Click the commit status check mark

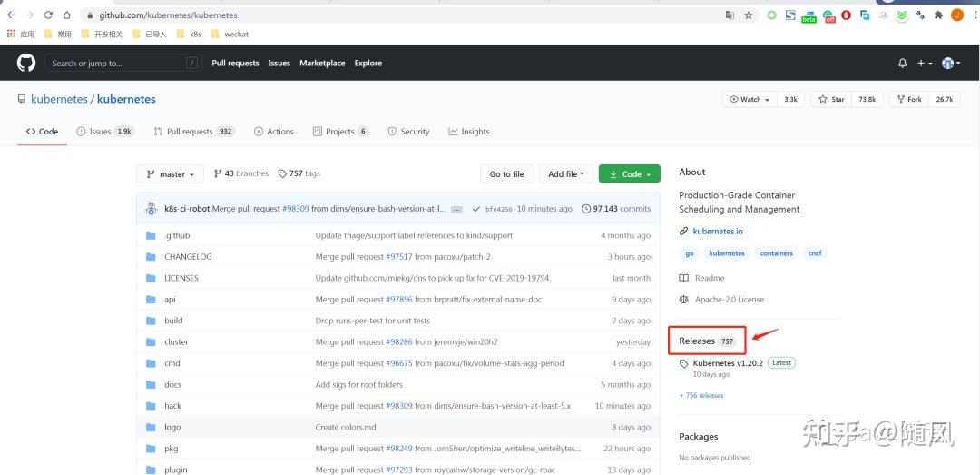pyautogui.click(x=476, y=208)
